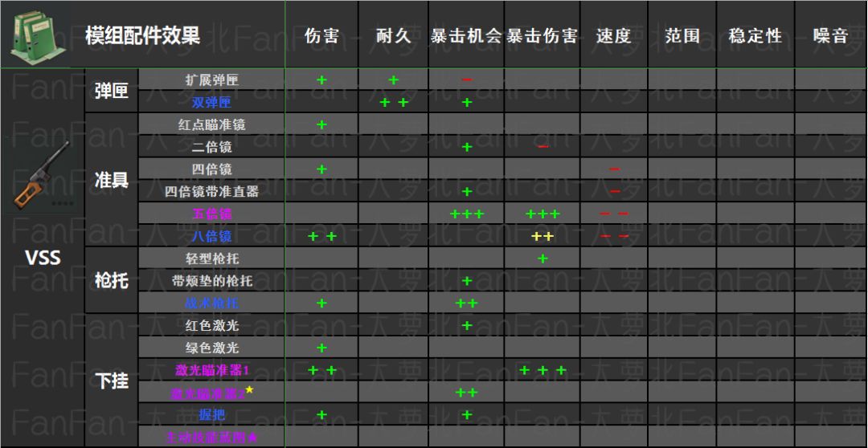Select the 准具 category label
The width and height of the screenshot is (868, 448).
coord(111,181)
